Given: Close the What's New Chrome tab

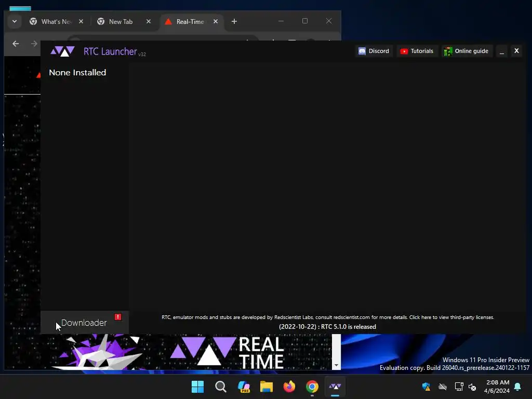Looking at the screenshot, I should click(x=81, y=21).
